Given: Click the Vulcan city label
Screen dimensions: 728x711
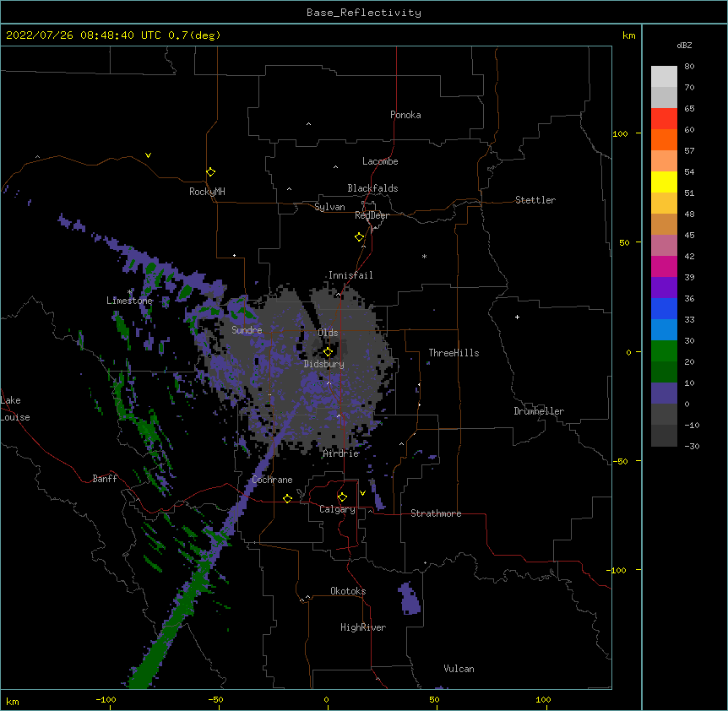Looking at the screenshot, I should click(x=459, y=669).
